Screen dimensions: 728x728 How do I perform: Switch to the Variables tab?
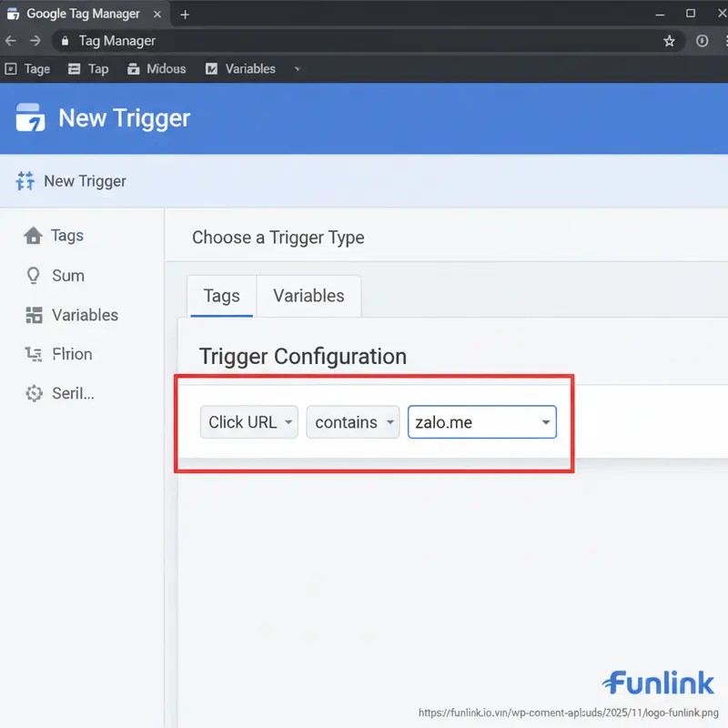[308, 296]
